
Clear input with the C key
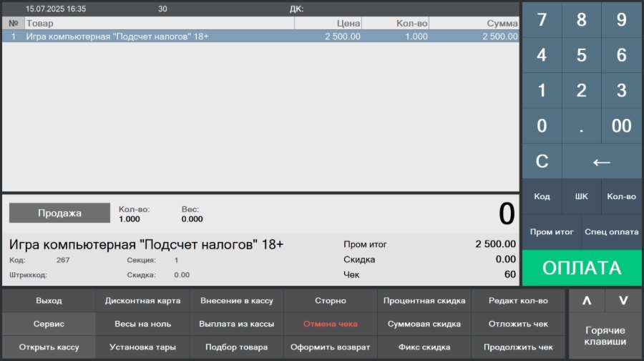click(542, 161)
